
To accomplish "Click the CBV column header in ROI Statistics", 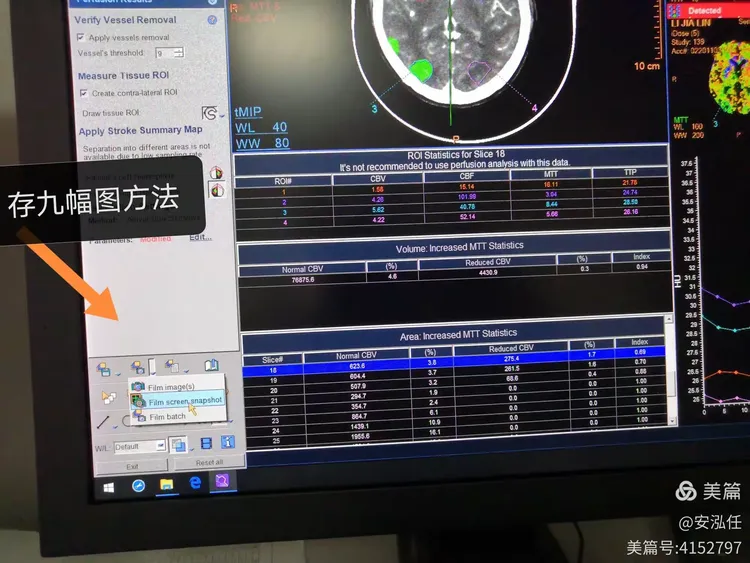I will click(x=378, y=178).
